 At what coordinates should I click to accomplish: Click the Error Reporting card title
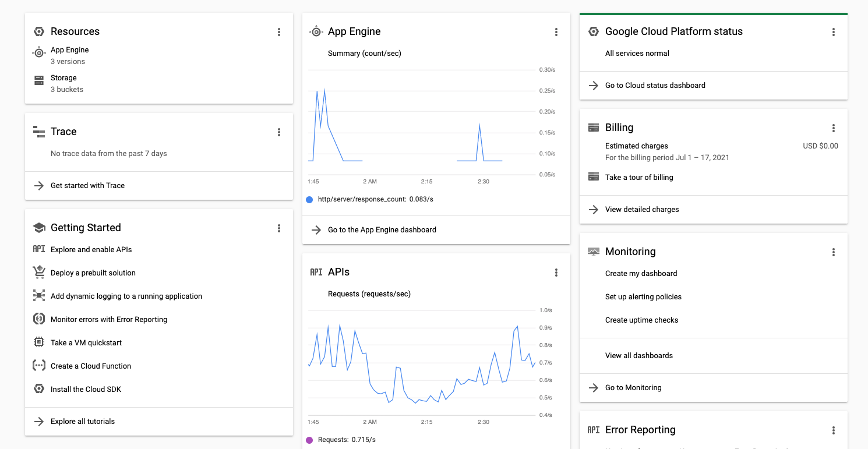tap(640, 430)
